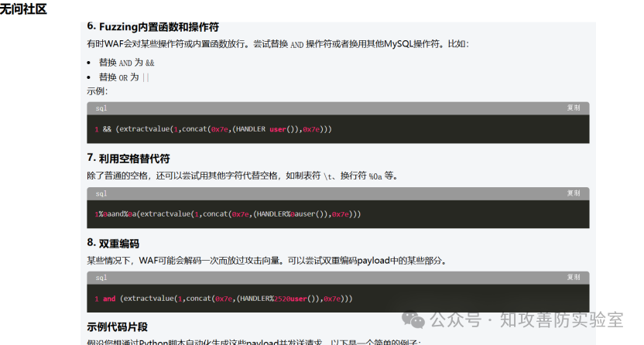This screenshot has height=345, width=644.
Task: Click the sql label of the double-encoding block
Action: (101, 278)
